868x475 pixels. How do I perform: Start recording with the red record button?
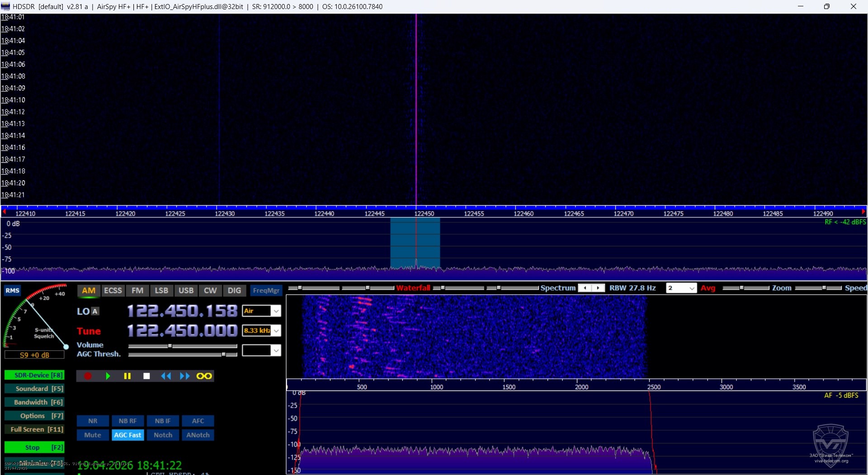coord(88,376)
